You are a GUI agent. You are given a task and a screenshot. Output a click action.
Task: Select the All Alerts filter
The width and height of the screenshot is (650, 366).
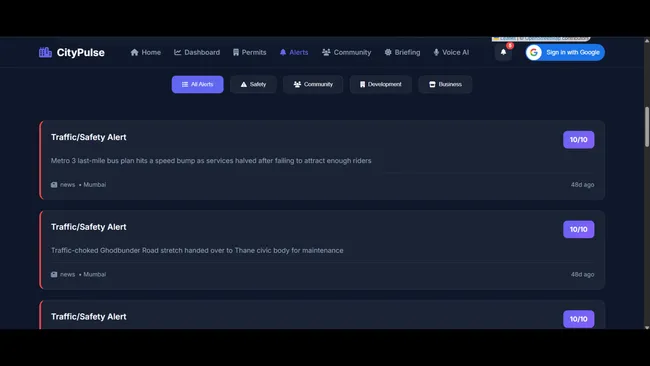[x=198, y=84]
